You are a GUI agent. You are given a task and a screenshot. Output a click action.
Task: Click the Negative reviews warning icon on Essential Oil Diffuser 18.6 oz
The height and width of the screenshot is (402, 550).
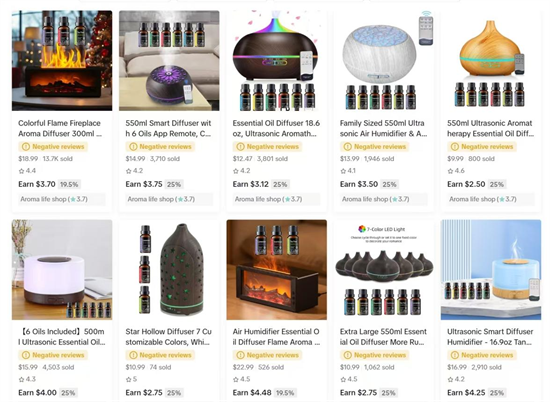click(x=240, y=147)
